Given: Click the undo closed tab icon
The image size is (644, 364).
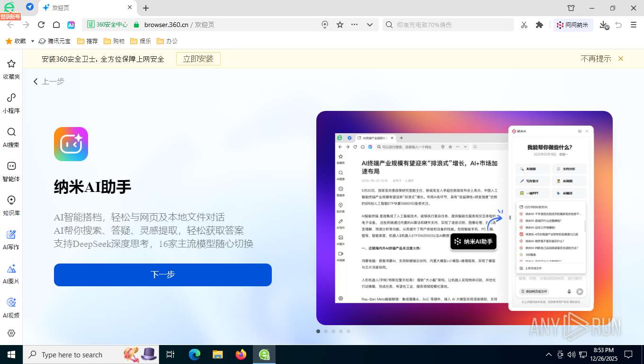Looking at the screenshot, I should [x=618, y=25].
